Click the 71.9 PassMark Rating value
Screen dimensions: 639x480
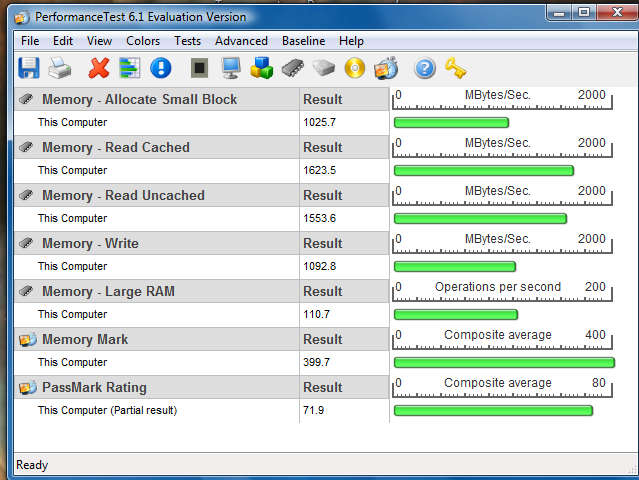313,410
